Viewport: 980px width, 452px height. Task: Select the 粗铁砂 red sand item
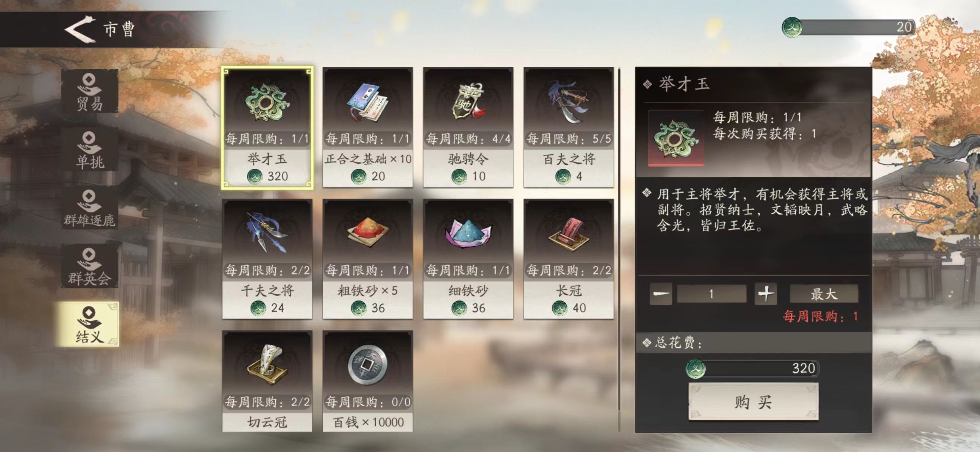[x=367, y=259]
